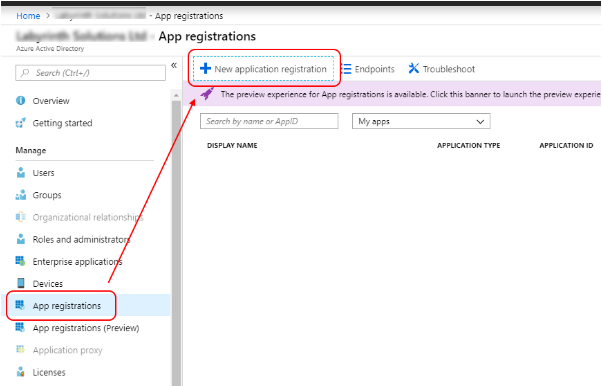Sort by the APPLICATION TYPE column
Image resolution: width=602 pixels, height=386 pixels.
468,146
